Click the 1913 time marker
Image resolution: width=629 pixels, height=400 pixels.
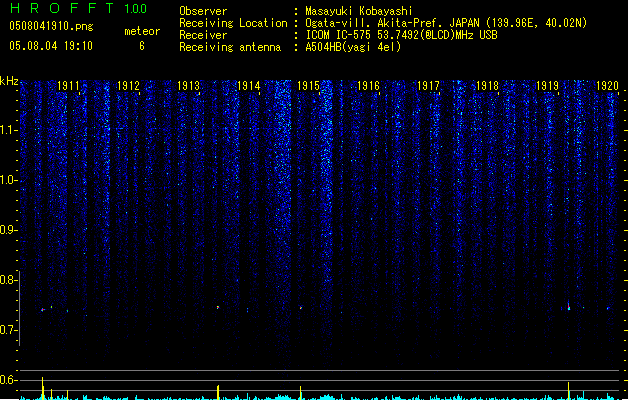click(189, 85)
